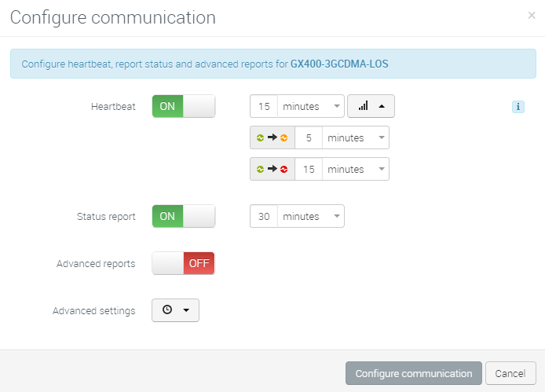This screenshot has height=392, width=545.
Task: Expand the Advanced settings dropdown caret
Action: pos(186,310)
